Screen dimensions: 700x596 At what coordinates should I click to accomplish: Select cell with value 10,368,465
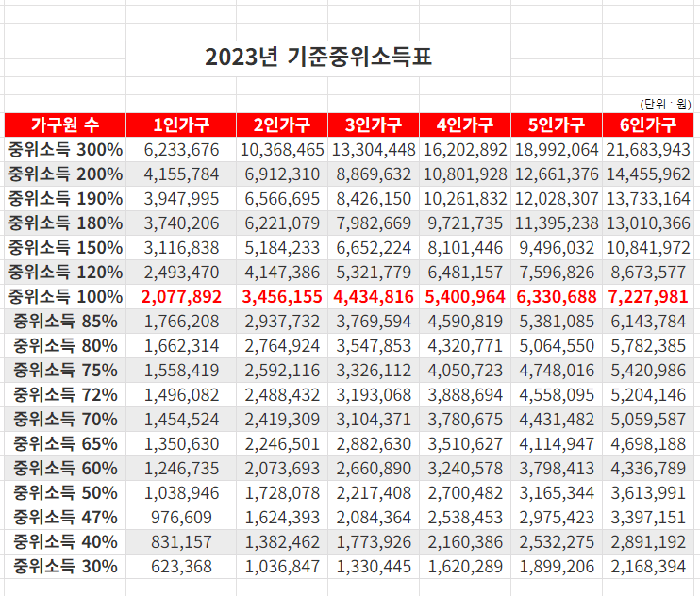click(x=282, y=149)
